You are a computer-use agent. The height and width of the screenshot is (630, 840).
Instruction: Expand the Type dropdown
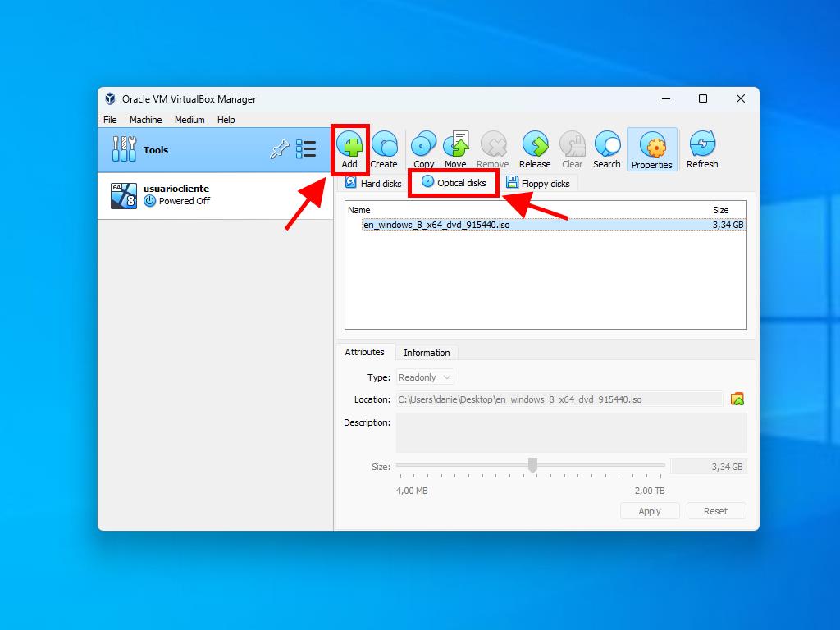[425, 377]
